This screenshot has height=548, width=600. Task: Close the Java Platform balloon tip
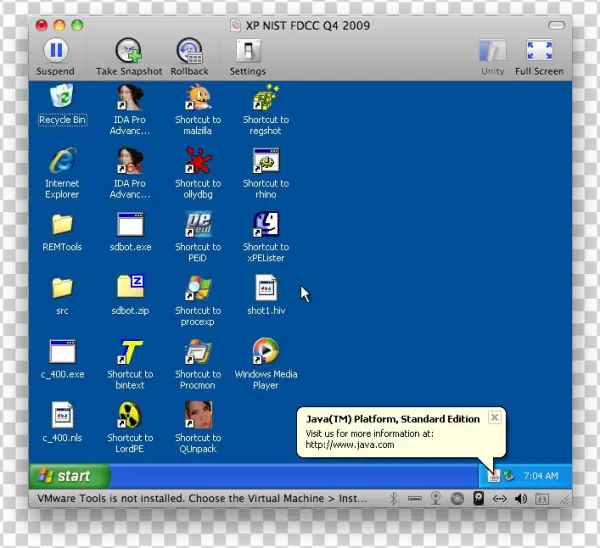pyautogui.click(x=494, y=418)
